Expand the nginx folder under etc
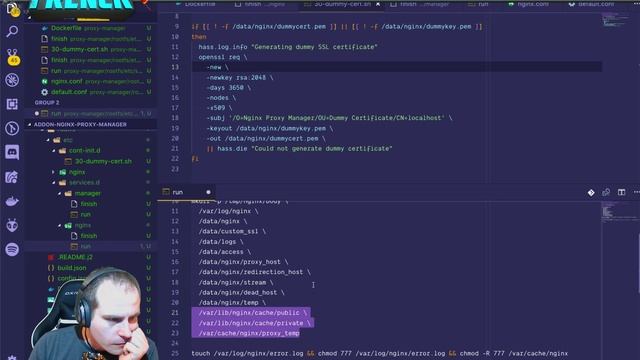 click(x=77, y=172)
